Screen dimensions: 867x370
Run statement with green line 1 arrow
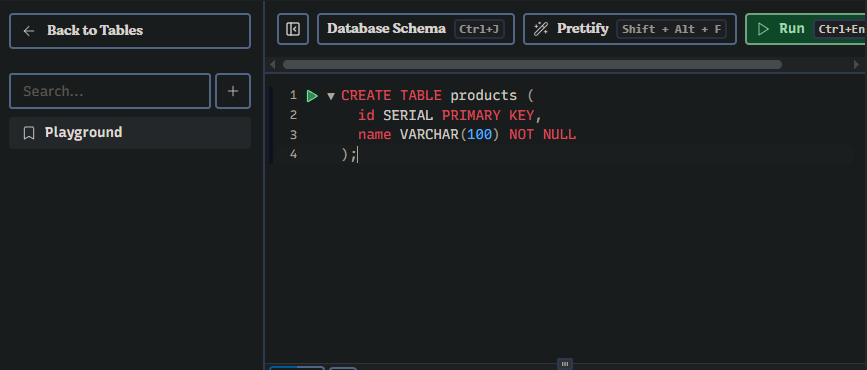coord(312,96)
